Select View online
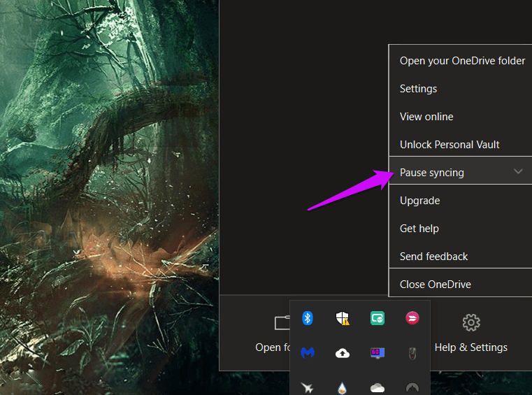 pos(461,117)
